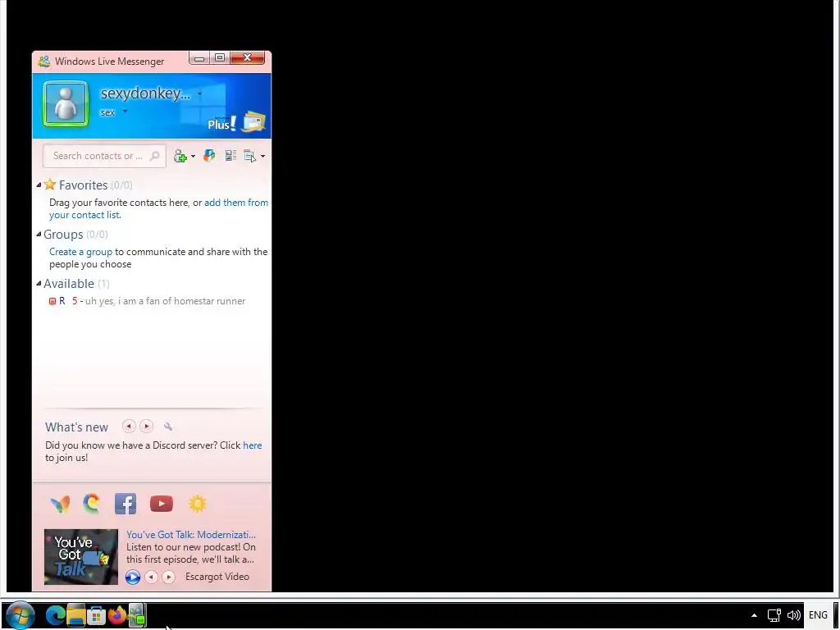Click "add them from your contact list" link
This screenshot has width=840, height=630.
click(x=158, y=208)
